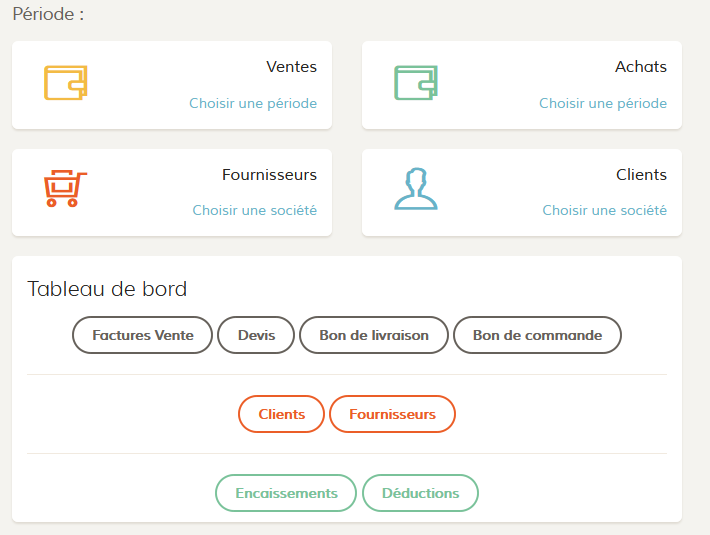Open the green Encaissements button
Screen dimensions: 710x535
[286, 493]
